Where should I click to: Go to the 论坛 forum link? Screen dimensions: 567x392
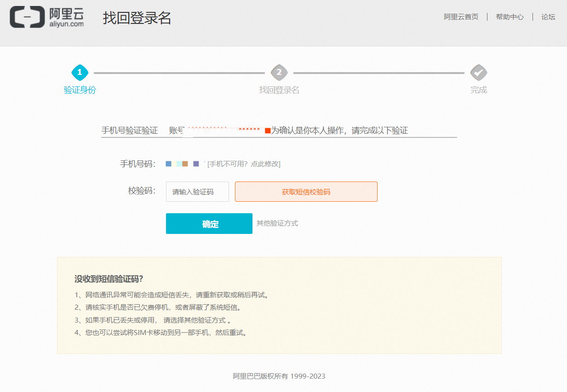click(548, 17)
